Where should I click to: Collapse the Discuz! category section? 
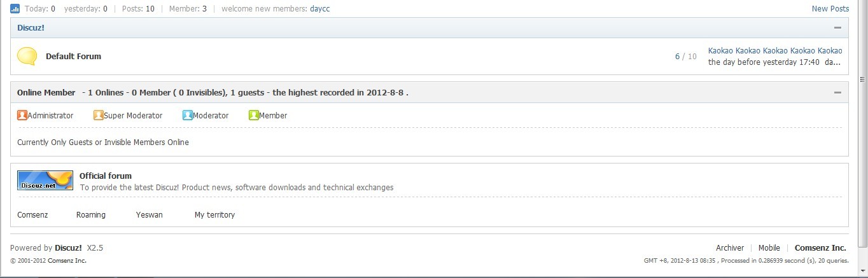pyautogui.click(x=837, y=28)
